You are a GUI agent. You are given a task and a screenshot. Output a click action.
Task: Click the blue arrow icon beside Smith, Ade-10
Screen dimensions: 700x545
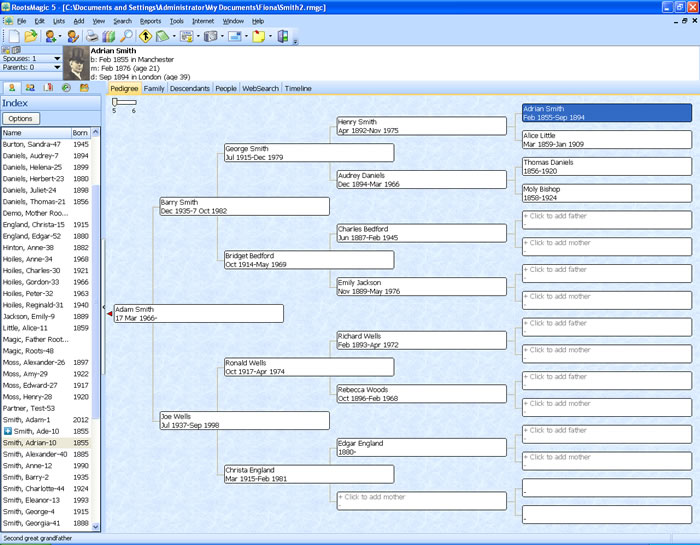point(7,431)
